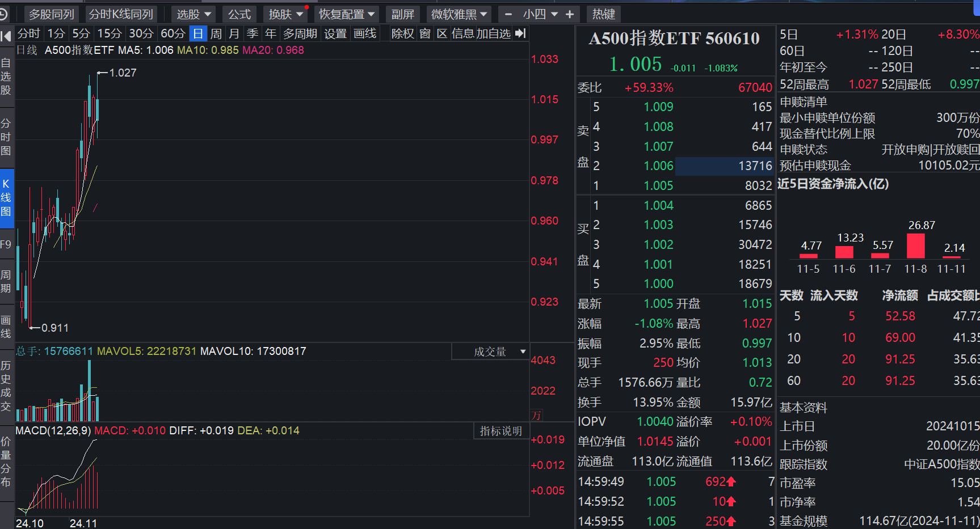Select the 月 monthly period tab

234,33
